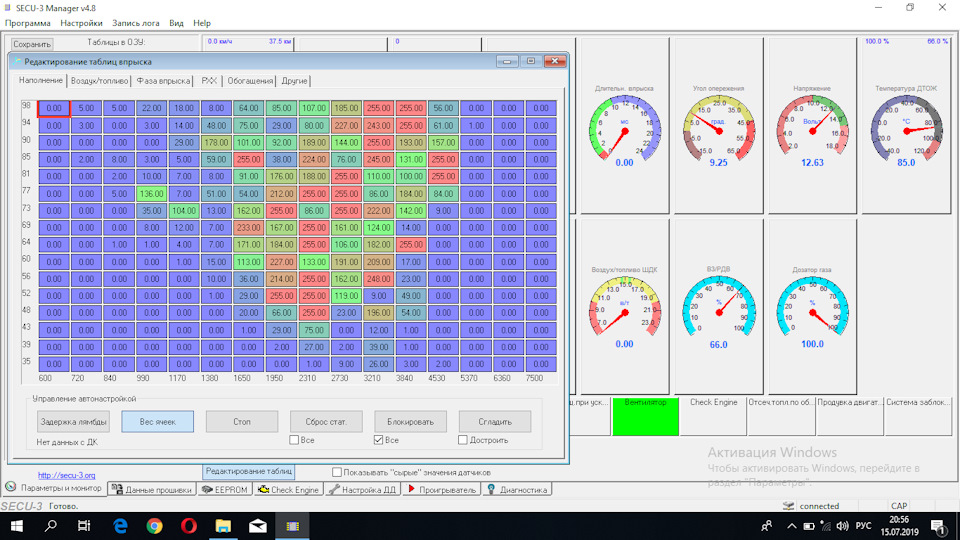Select the Наполнение tab
Viewport: 960px width, 540px height.
pyautogui.click(x=40, y=80)
